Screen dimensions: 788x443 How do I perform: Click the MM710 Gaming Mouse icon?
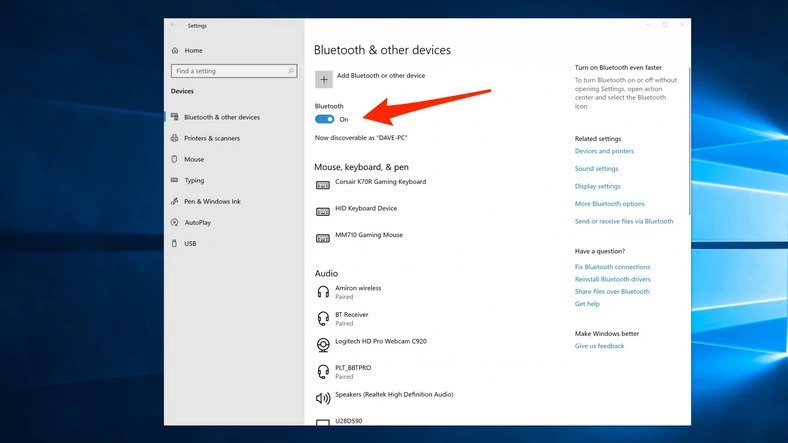pyautogui.click(x=323, y=239)
